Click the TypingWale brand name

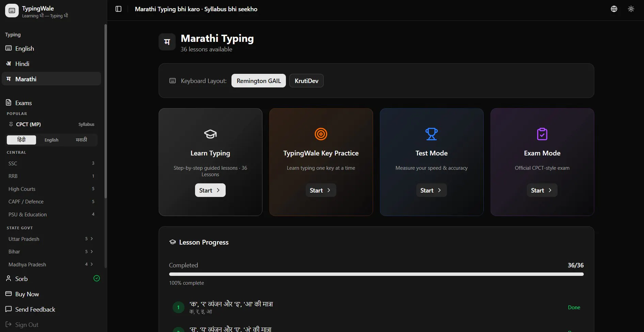[x=38, y=8]
